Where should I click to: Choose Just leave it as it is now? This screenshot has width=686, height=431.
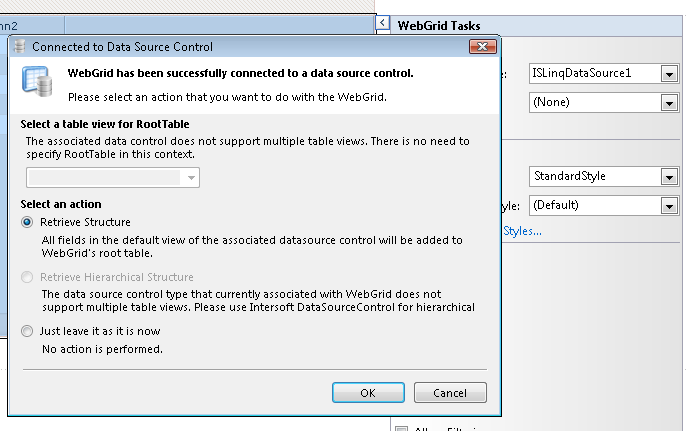pyautogui.click(x=27, y=331)
